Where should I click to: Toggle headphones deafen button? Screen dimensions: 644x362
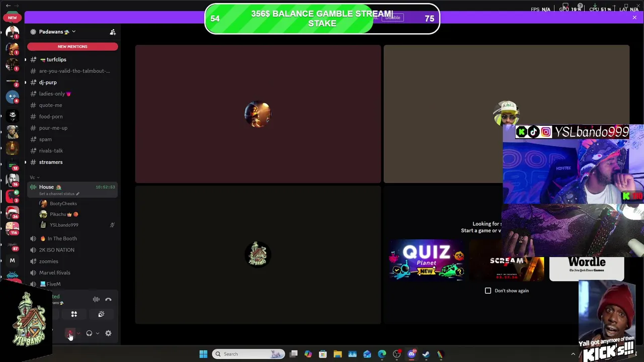(89, 333)
